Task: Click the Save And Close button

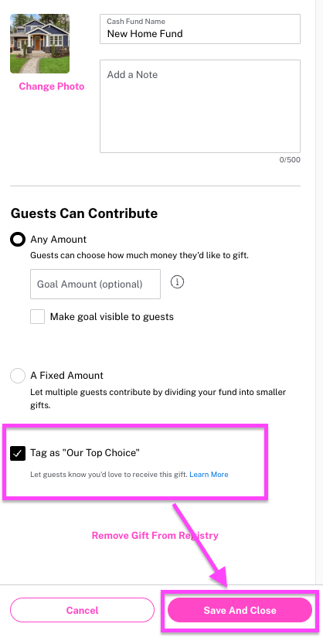Action: pyautogui.click(x=240, y=610)
